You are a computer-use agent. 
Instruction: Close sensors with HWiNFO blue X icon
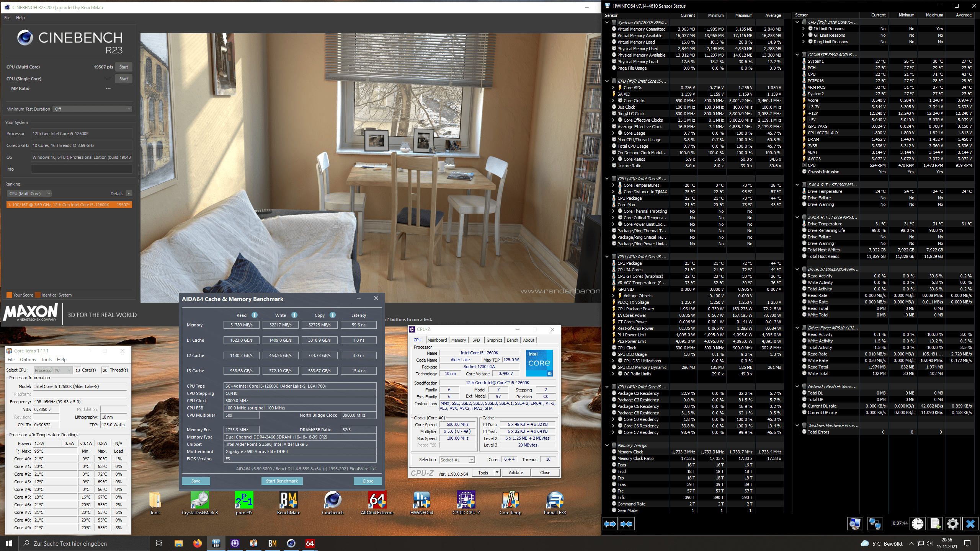pos(970,523)
